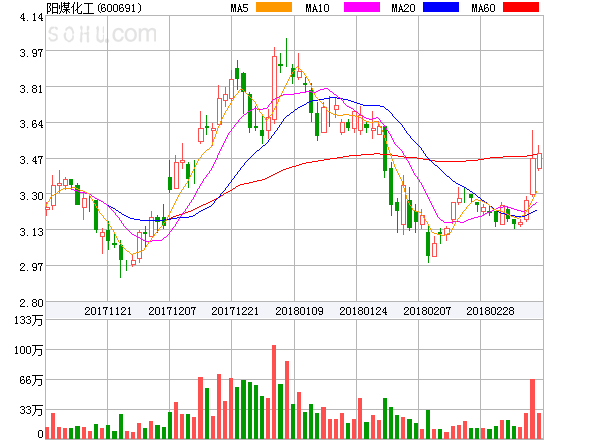600x440 pixels.
Task: Click the magenta MA10 legend swatch
Action: pyautogui.click(x=362, y=7)
